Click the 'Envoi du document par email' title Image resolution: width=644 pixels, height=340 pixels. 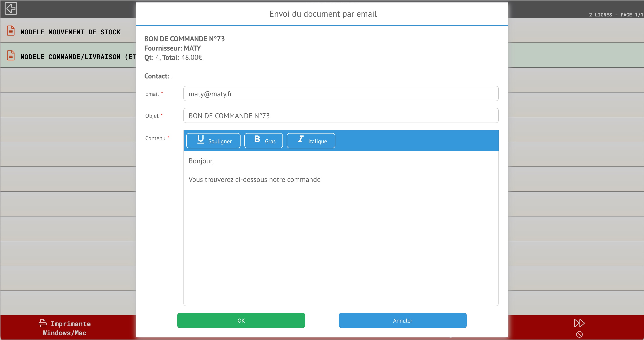323,14
